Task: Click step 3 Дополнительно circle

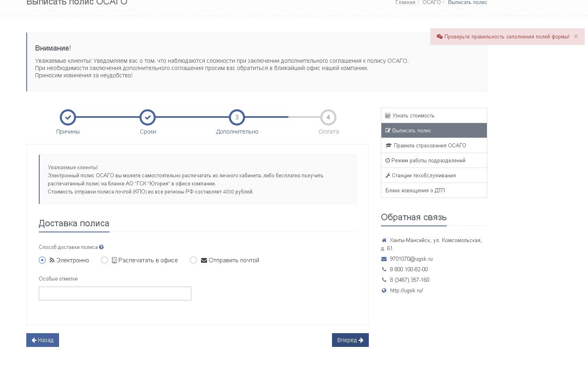Action: [237, 117]
